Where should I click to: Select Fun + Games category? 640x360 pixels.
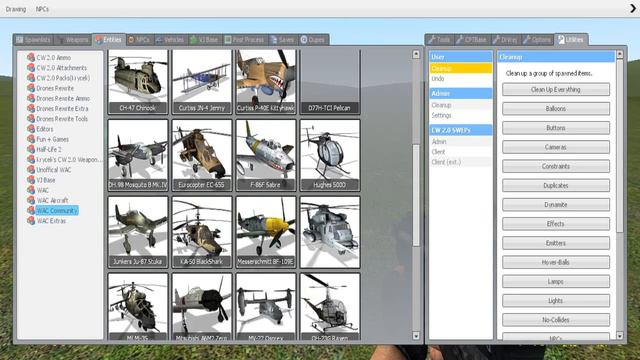point(52,139)
